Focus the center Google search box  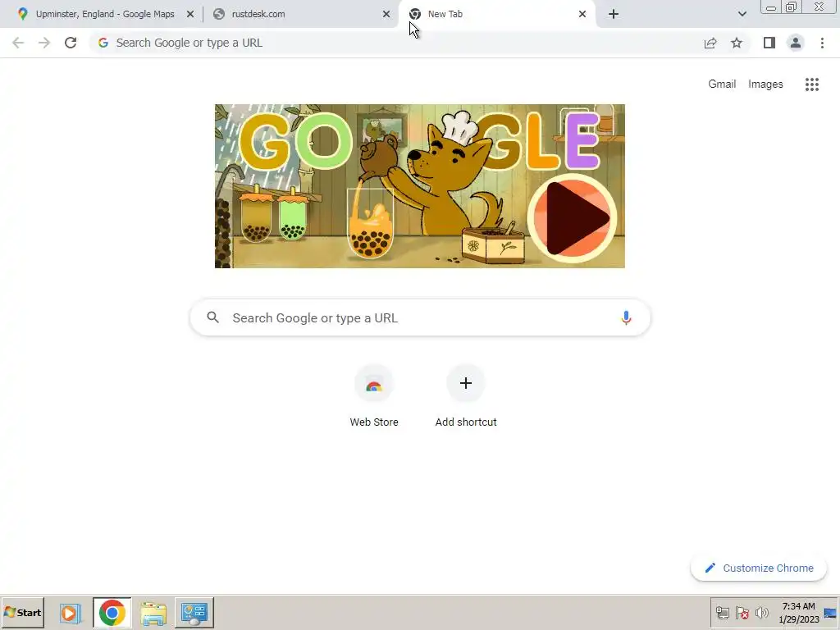coord(420,317)
